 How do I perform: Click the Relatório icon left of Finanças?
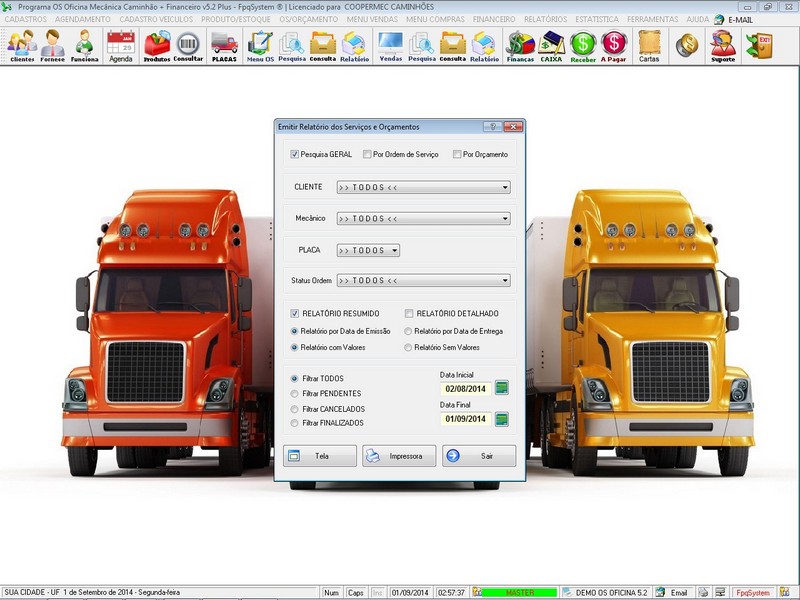484,46
